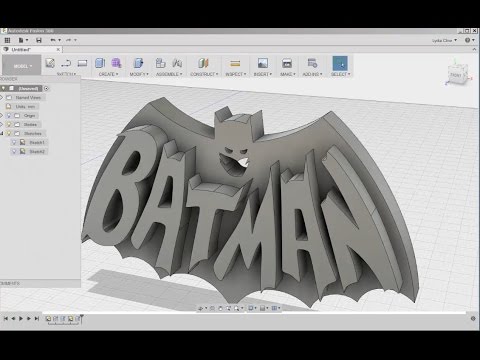Open the INSERT dropdown menu

(x=263, y=74)
